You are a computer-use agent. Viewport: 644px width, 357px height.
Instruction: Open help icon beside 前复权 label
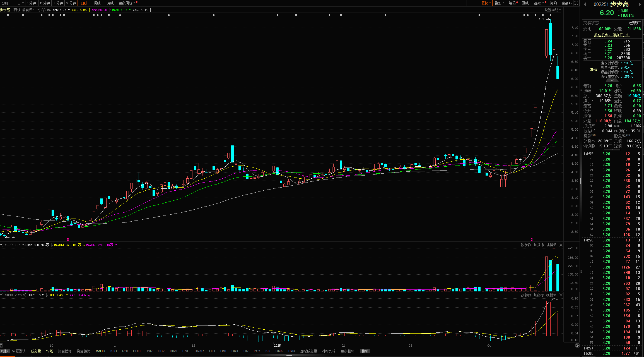[x=38, y=10]
